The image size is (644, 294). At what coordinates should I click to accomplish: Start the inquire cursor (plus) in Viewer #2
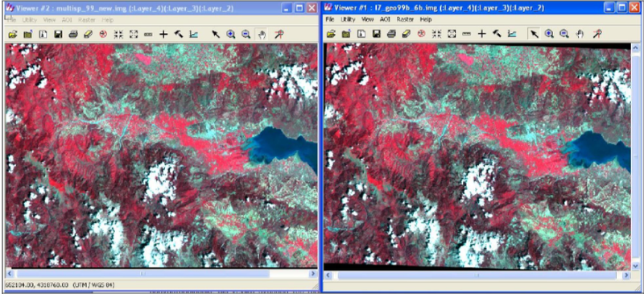[163, 35]
